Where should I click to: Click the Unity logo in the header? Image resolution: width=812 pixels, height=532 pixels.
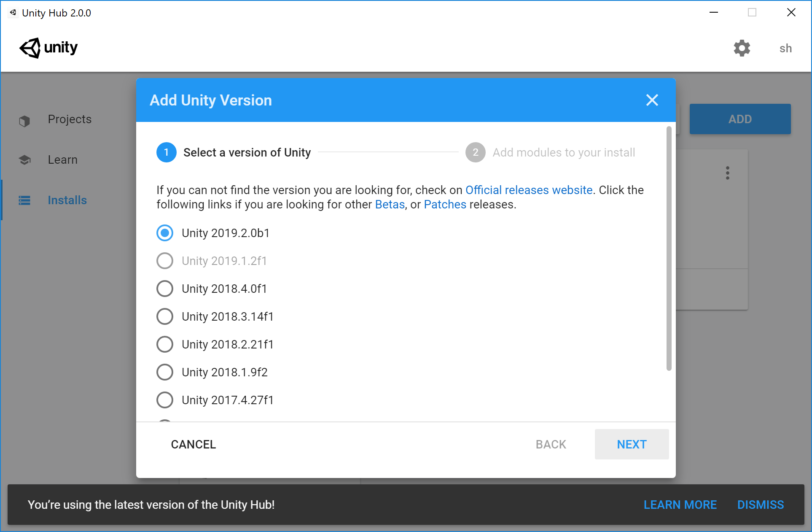point(48,48)
